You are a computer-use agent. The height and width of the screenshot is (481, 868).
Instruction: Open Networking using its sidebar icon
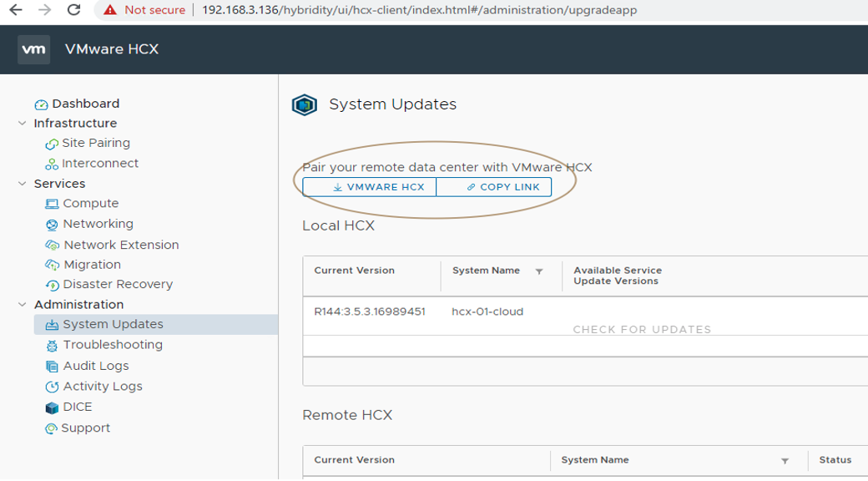(x=50, y=223)
